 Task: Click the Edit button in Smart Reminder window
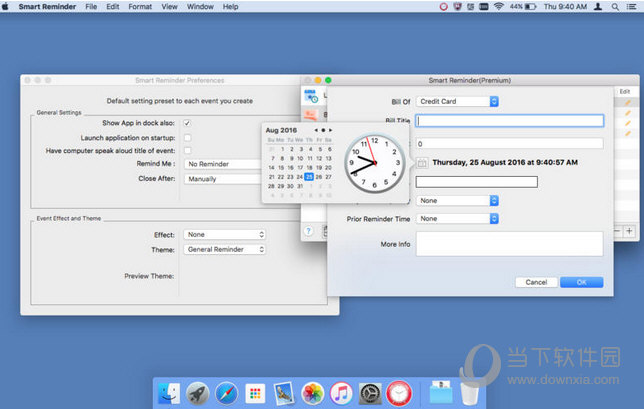[x=625, y=92]
